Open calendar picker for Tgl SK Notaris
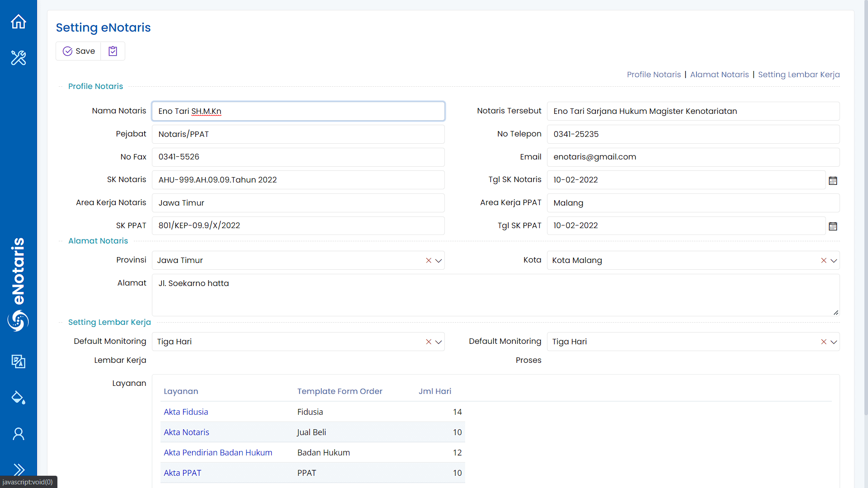 click(833, 180)
